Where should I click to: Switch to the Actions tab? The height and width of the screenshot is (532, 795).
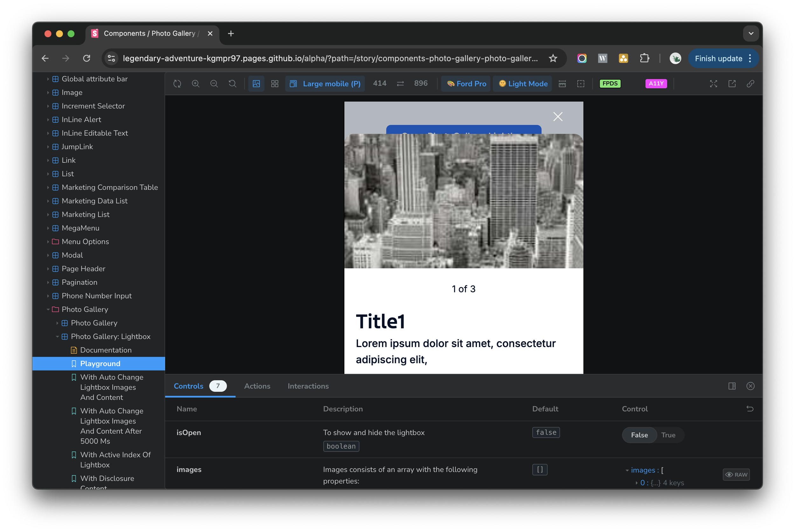tap(257, 386)
